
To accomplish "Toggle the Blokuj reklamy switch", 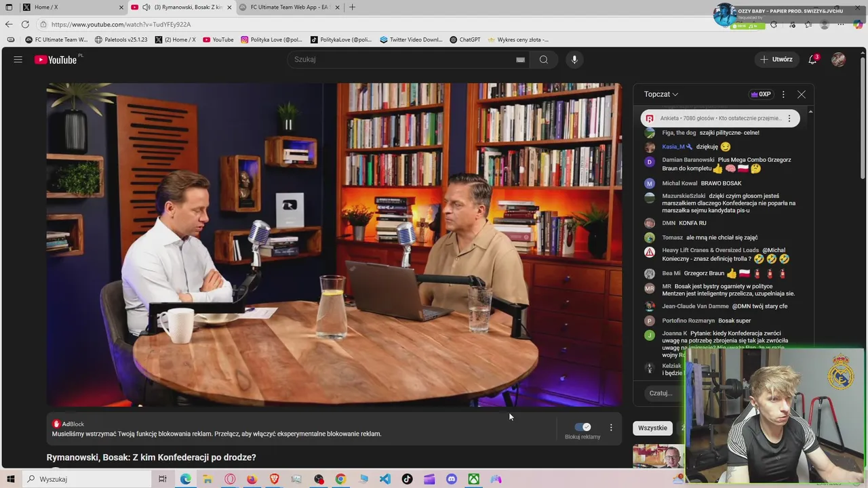I will [583, 427].
